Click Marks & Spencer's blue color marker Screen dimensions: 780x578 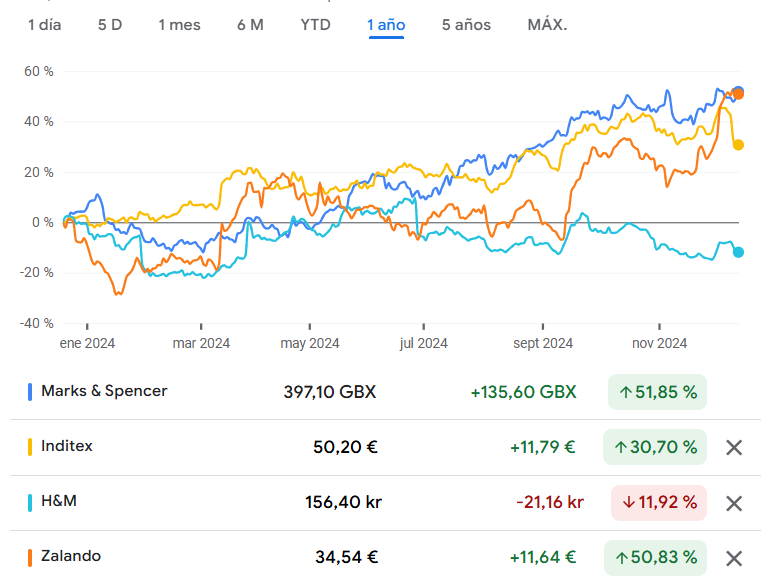point(31,392)
